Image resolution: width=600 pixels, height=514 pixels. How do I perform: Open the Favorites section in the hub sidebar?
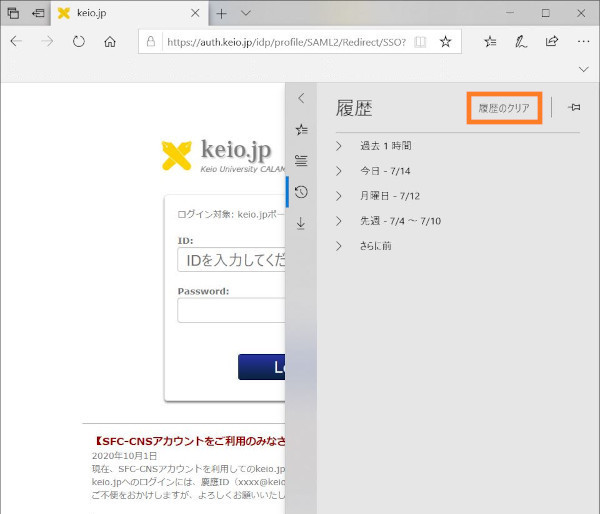click(x=301, y=129)
